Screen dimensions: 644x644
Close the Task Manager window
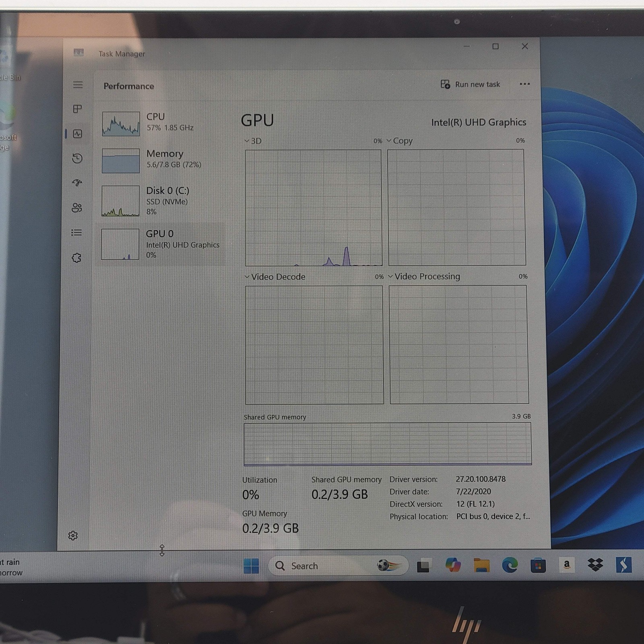pyautogui.click(x=525, y=47)
